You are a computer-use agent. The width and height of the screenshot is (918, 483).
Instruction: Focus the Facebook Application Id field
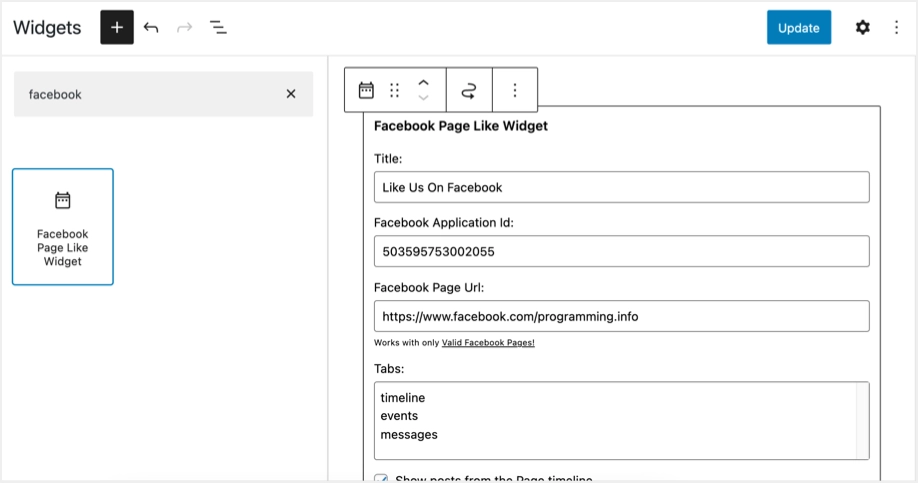(621, 251)
